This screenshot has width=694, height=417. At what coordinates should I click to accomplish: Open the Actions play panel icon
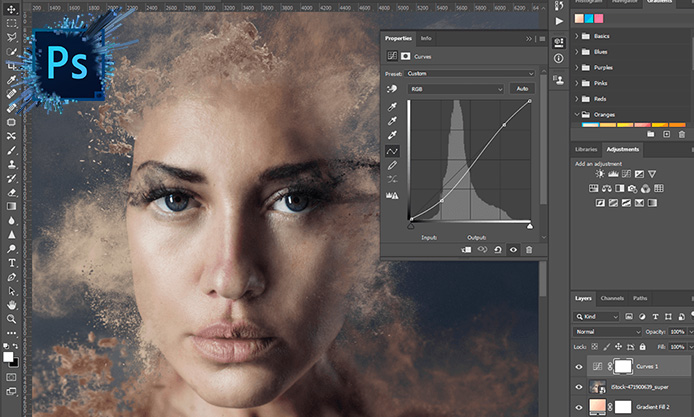click(x=559, y=21)
